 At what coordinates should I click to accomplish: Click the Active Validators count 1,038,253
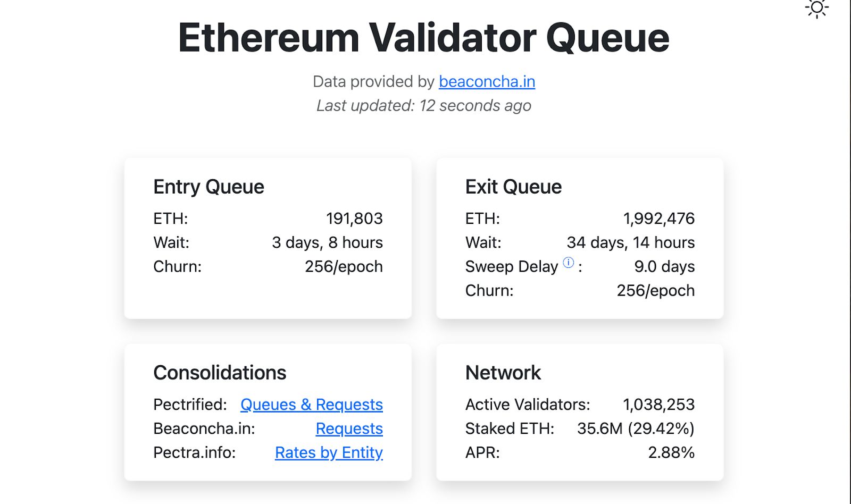(x=658, y=405)
